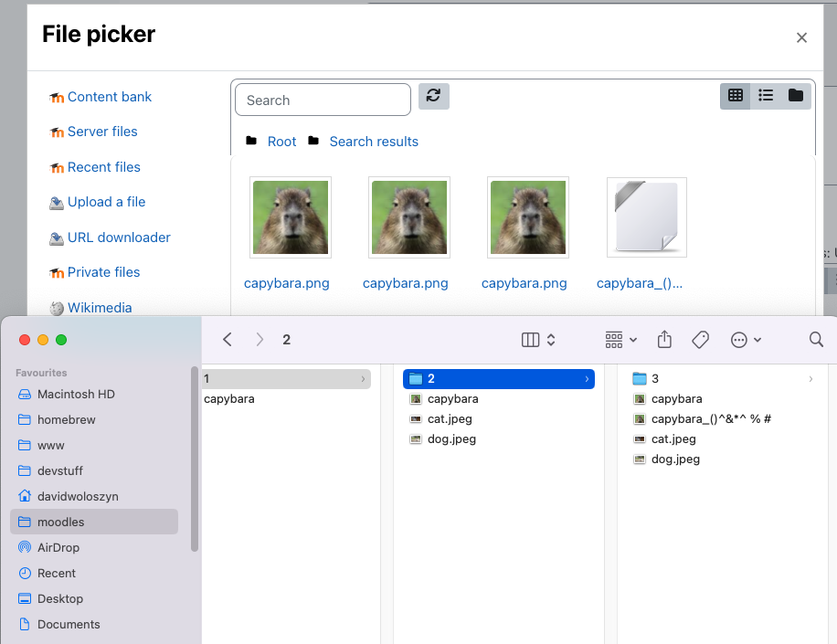This screenshot has height=644, width=837.
Task: Click Finder green zoom button
Action: (x=61, y=340)
